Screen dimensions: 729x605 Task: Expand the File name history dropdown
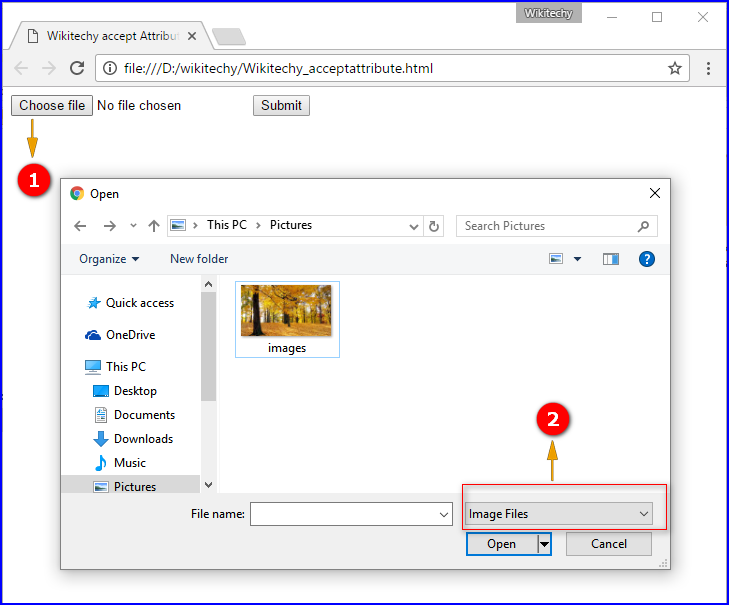pyautogui.click(x=445, y=514)
